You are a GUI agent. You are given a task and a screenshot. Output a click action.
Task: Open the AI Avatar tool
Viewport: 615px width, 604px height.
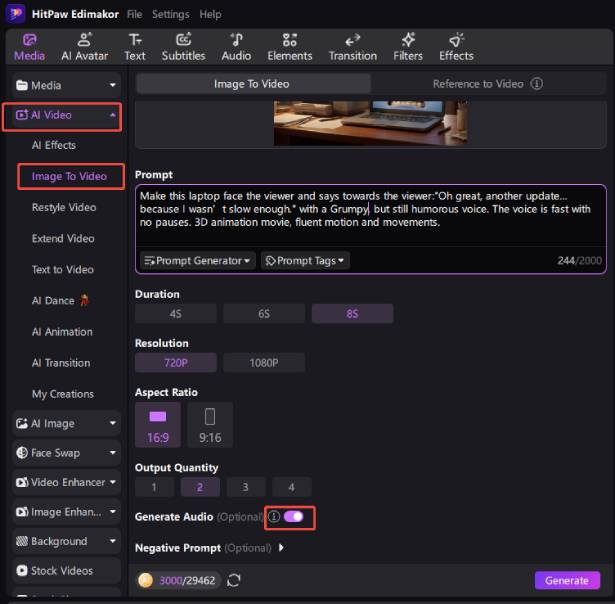click(x=84, y=47)
